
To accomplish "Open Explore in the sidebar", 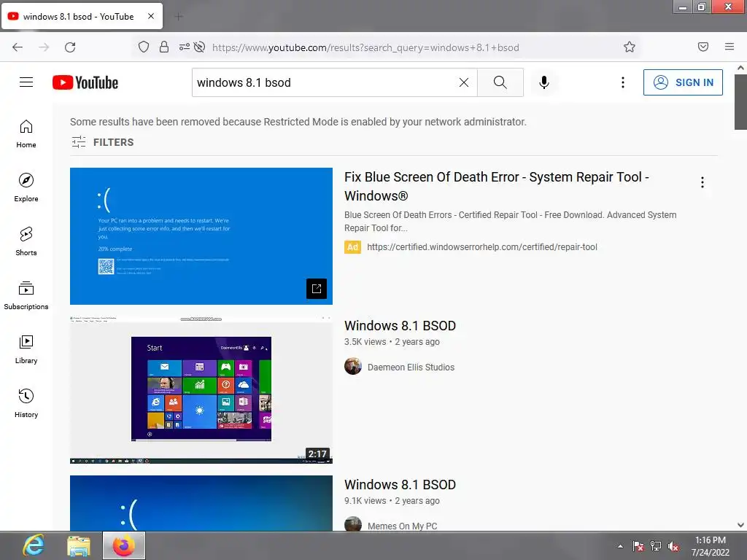I will (26, 187).
